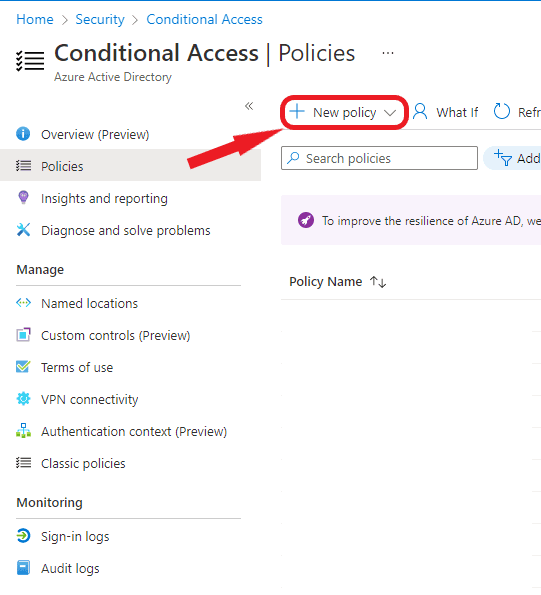541x595 pixels.
Task: Click the Terms of use checkmark icon
Action: point(23,367)
